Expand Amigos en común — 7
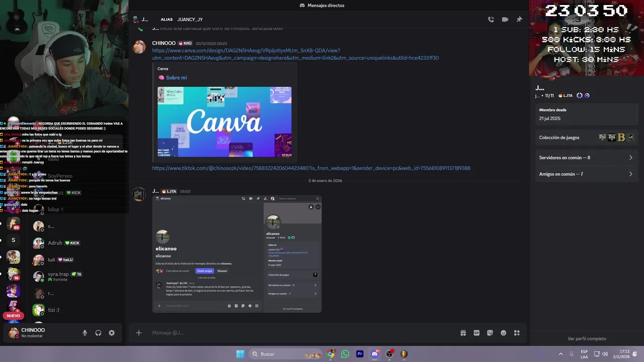This screenshot has width=644, height=362. 586,174
